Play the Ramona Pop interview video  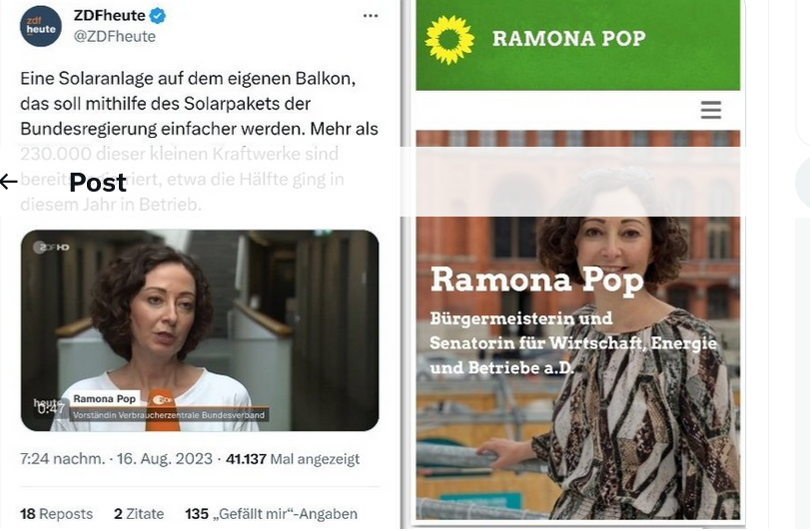pos(200,330)
